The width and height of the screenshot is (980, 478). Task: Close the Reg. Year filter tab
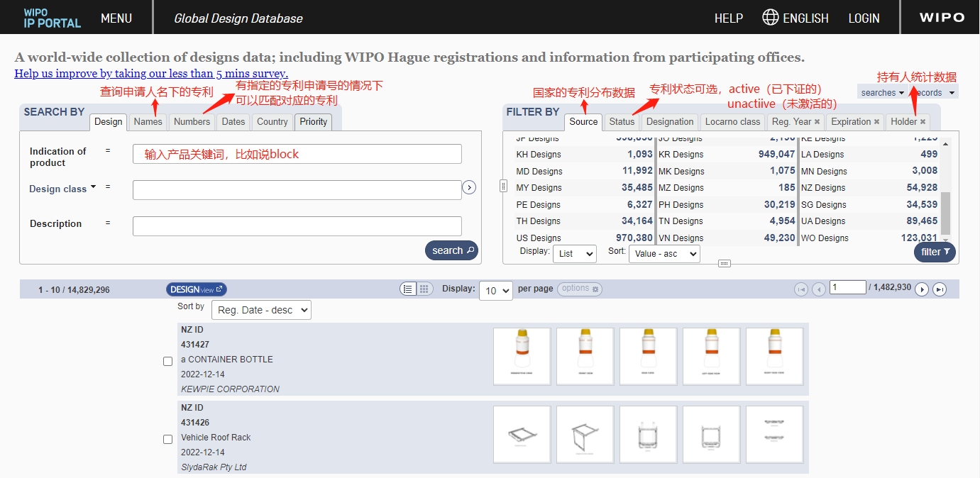817,122
